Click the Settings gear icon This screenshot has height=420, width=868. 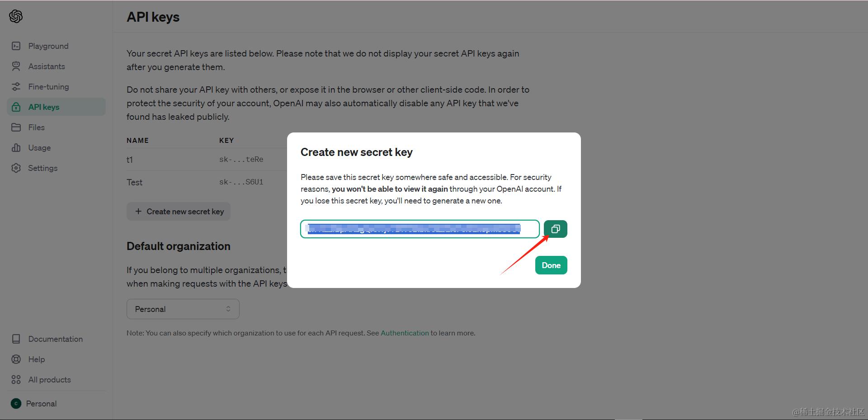tap(16, 168)
